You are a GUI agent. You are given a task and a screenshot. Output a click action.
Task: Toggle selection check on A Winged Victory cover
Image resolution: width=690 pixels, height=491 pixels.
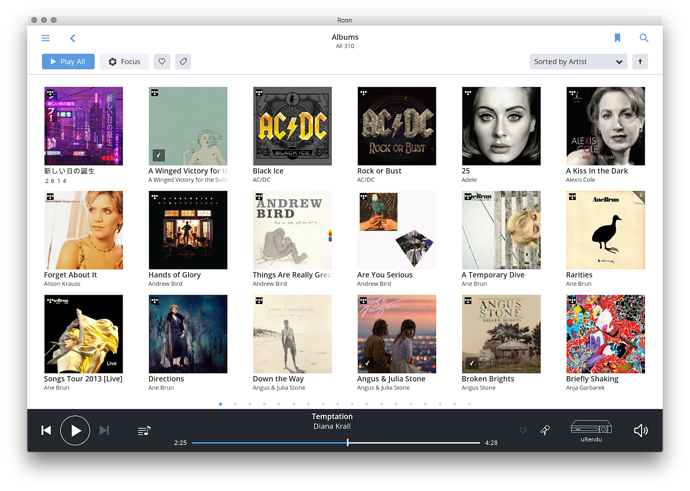tap(159, 155)
